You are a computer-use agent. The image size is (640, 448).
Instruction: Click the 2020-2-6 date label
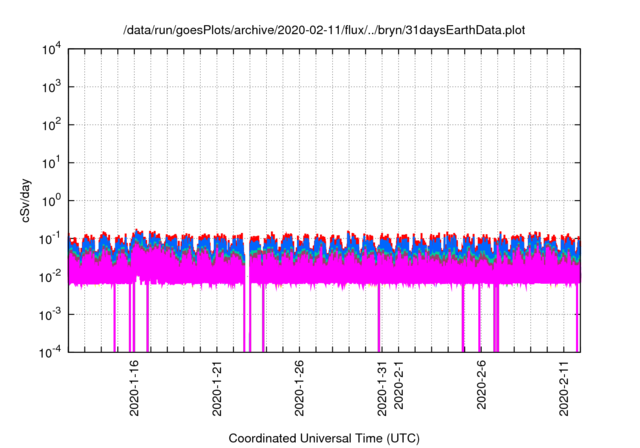pyautogui.click(x=481, y=385)
